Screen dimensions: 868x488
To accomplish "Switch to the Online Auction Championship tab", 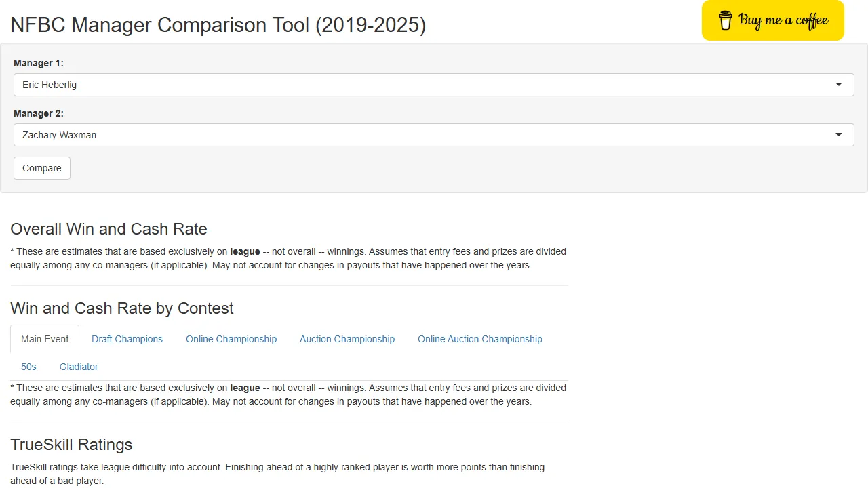I will [480, 339].
